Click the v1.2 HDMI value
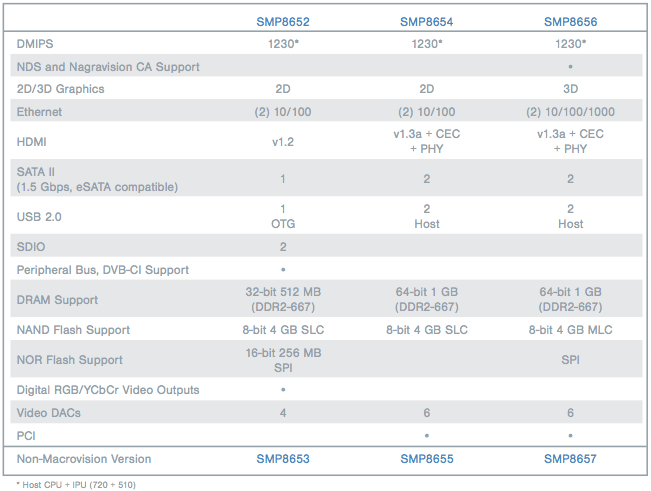This screenshot has width=651, height=491. (283, 142)
